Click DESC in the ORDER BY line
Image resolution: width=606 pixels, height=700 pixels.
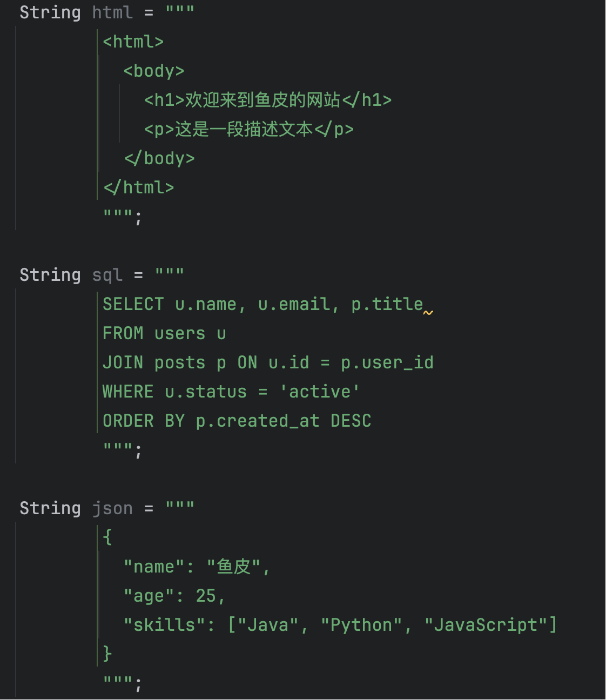pos(351,421)
